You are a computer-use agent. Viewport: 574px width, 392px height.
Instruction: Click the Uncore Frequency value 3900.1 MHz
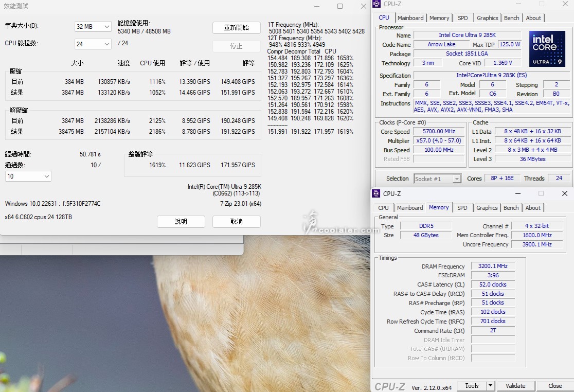pos(537,244)
